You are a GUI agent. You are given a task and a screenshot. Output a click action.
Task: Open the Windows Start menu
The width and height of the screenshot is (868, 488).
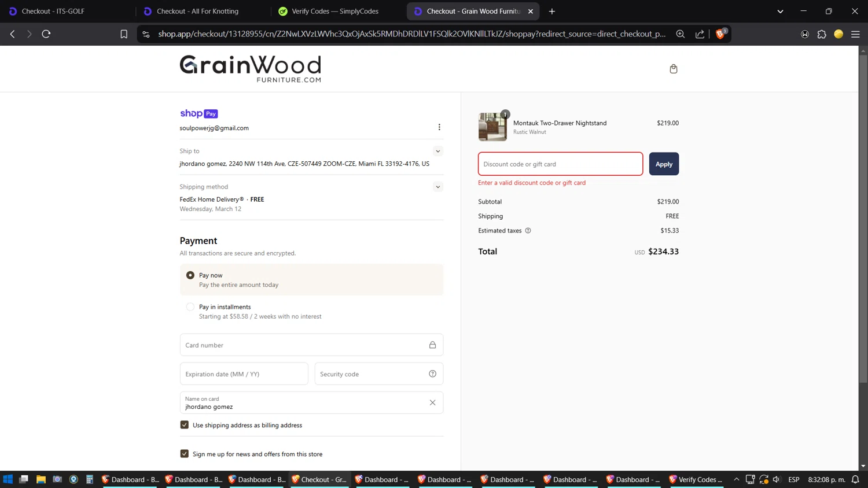point(8,479)
